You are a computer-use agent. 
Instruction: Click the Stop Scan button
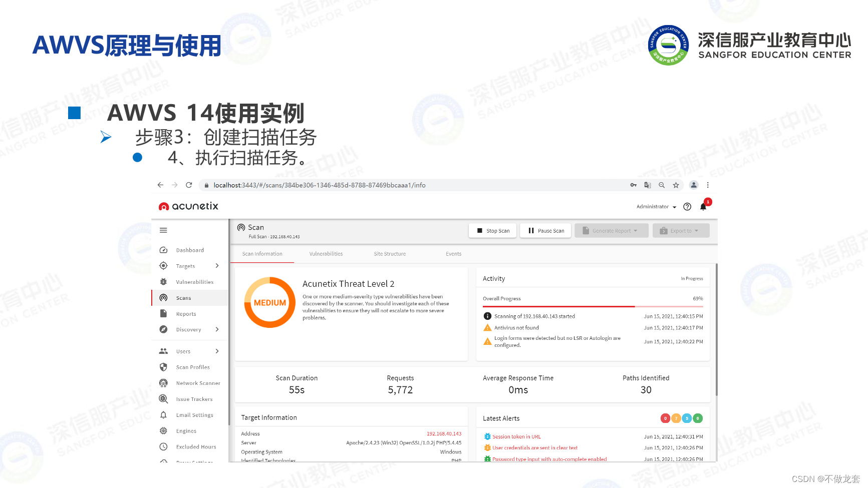[493, 231]
